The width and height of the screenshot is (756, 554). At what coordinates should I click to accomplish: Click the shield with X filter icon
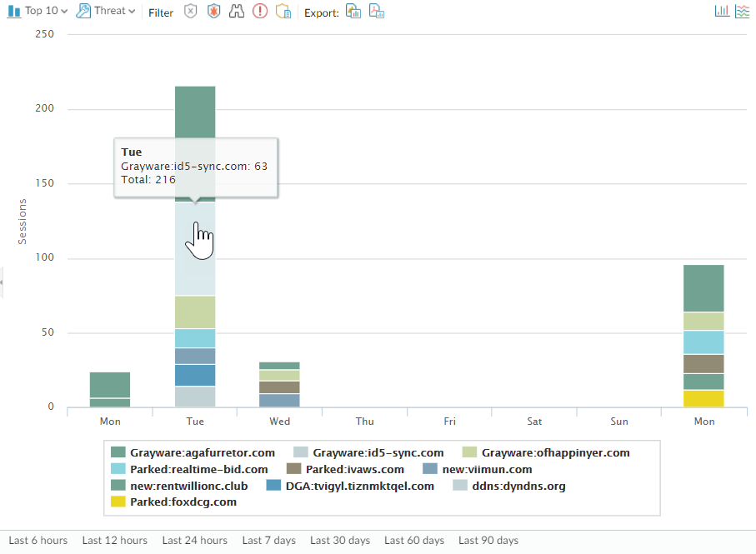click(x=191, y=12)
